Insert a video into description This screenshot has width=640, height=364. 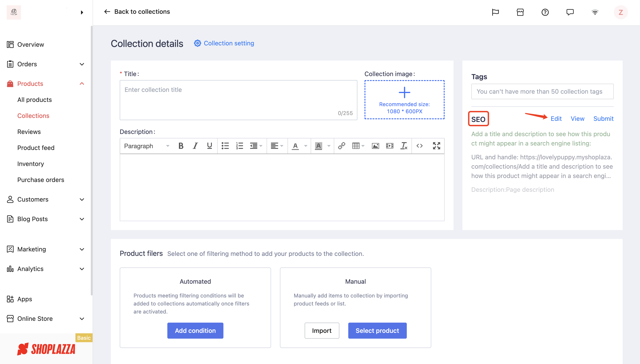[x=389, y=146]
